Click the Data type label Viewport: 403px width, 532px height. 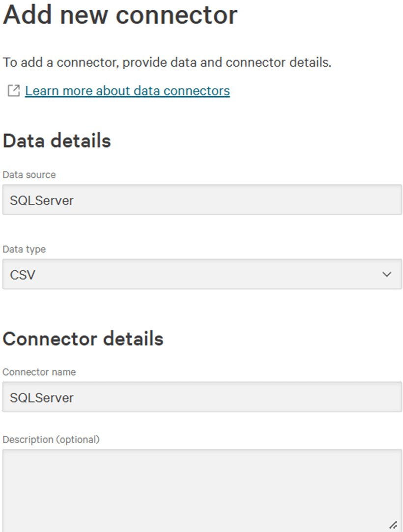tap(24, 250)
